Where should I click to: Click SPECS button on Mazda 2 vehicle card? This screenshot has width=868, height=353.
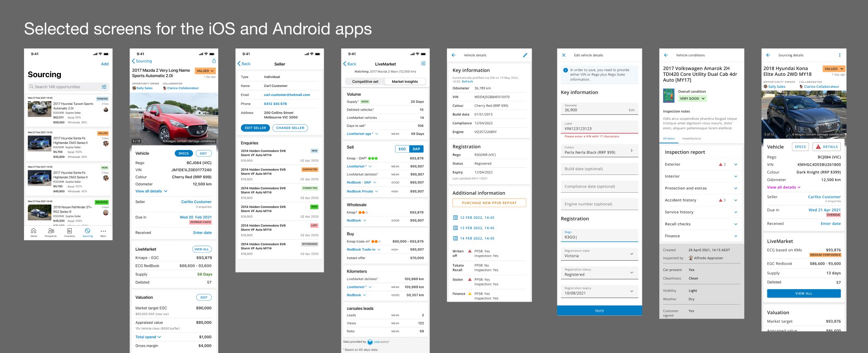tap(183, 153)
